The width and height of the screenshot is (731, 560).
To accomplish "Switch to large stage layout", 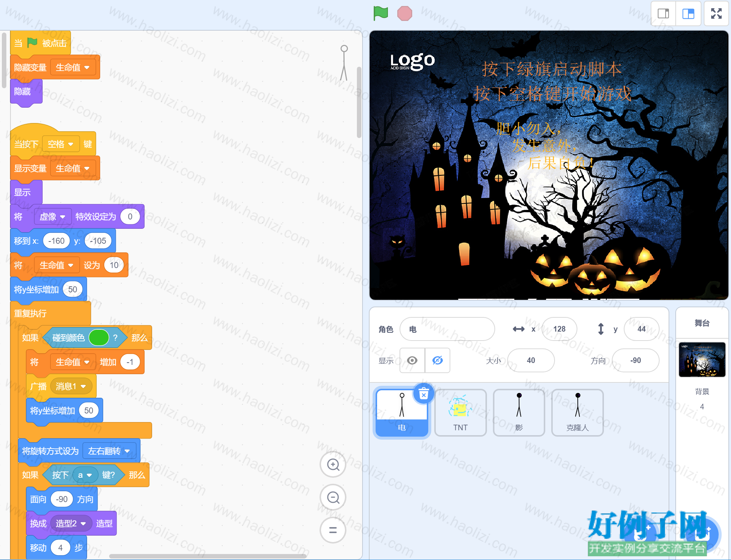I will (x=688, y=14).
